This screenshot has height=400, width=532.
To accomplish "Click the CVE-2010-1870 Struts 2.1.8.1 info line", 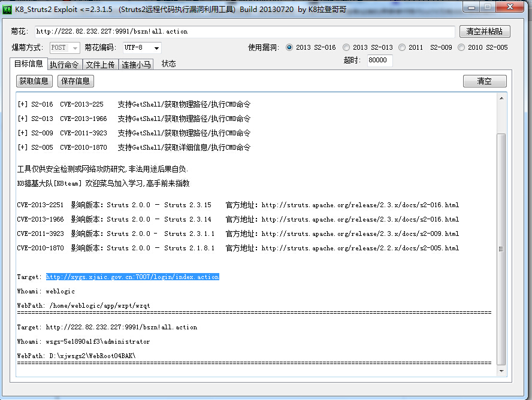I will (x=238, y=248).
